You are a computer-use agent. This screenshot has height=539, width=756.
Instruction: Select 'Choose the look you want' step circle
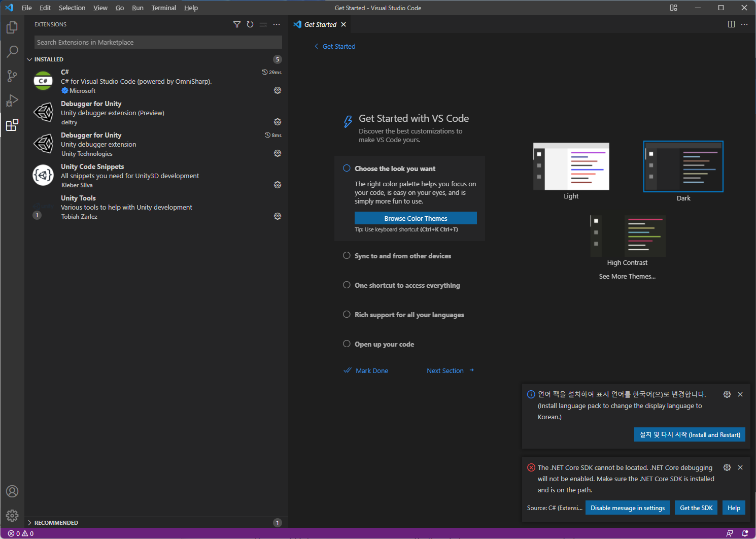[347, 169]
